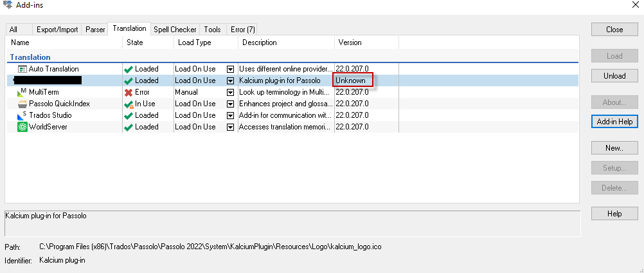644x273 pixels.
Task: Click the description box below the add-in list
Action: tap(292, 223)
